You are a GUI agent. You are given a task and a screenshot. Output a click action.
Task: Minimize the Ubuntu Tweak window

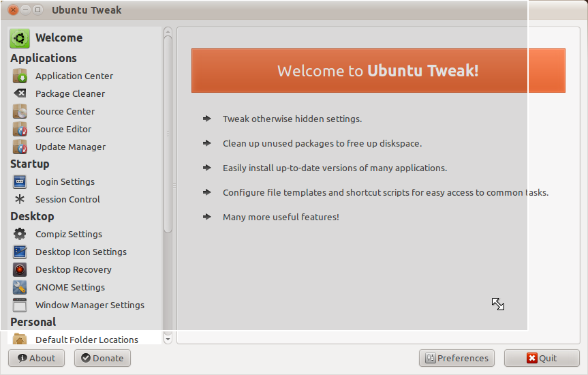[x=25, y=10]
